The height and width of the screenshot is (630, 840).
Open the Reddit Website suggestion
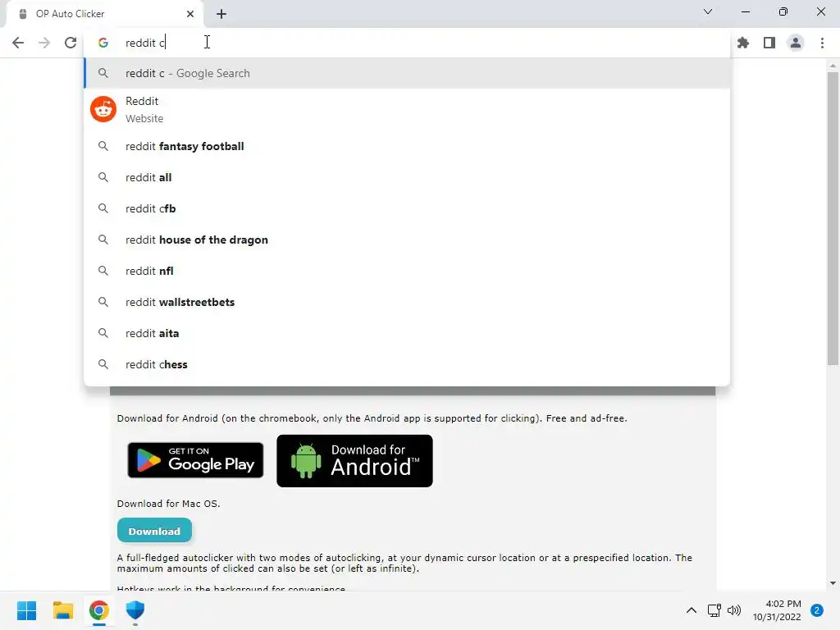point(407,109)
